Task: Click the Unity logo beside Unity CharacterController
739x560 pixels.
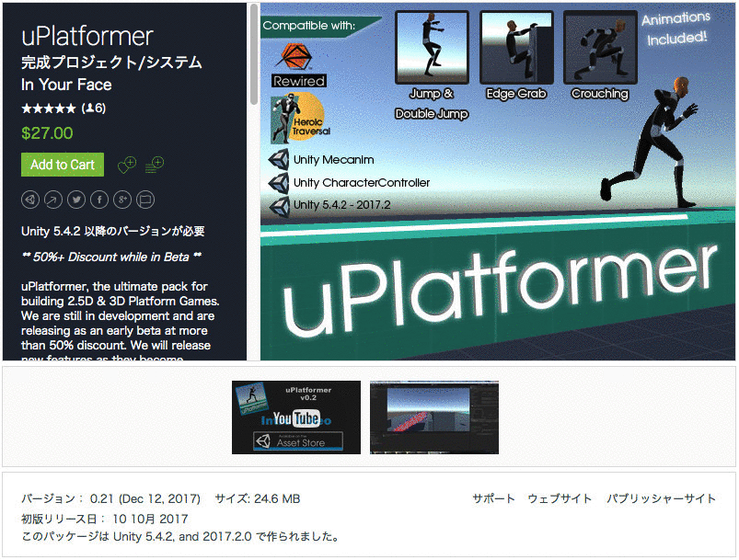Action: (x=279, y=183)
